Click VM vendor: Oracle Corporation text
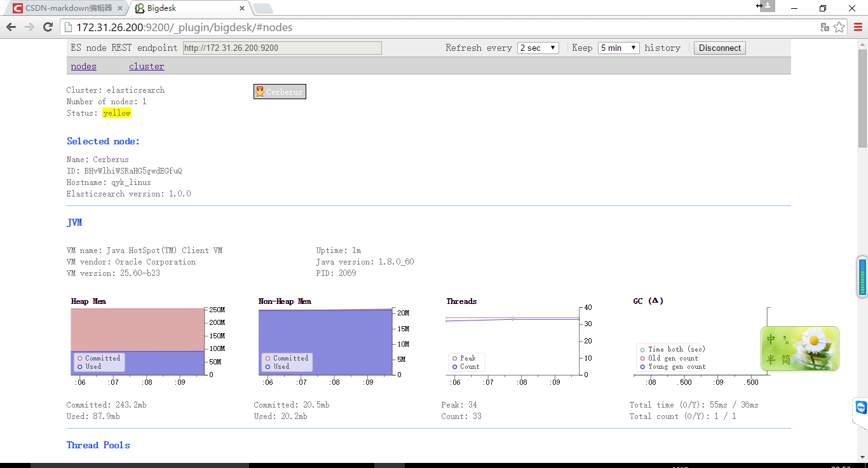 (131, 262)
